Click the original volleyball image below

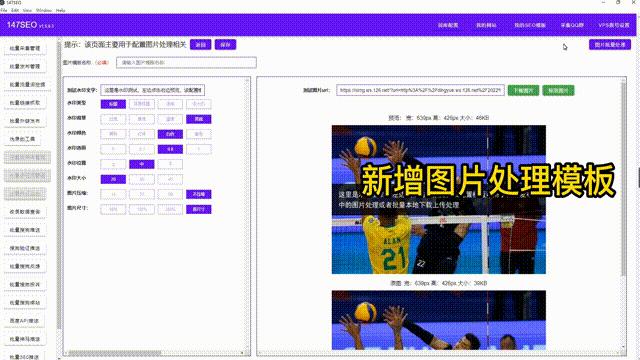(439, 320)
